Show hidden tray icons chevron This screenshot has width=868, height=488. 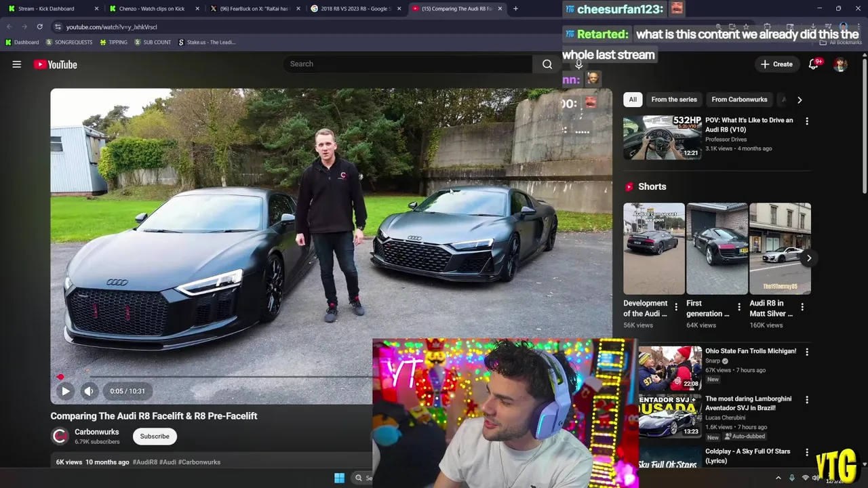coord(778,478)
